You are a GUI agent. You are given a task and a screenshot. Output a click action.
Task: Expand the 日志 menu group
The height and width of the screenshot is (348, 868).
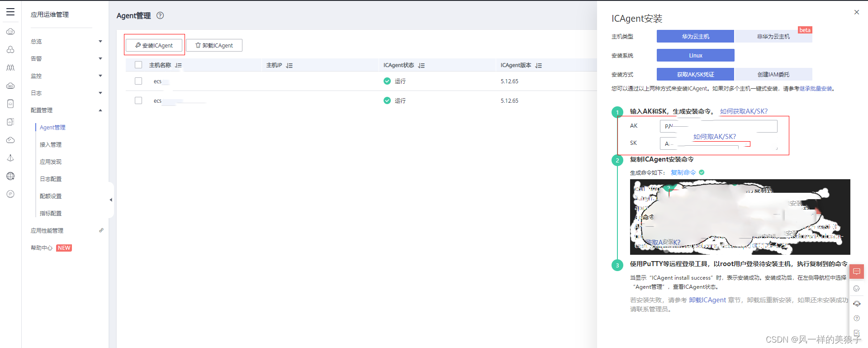(x=66, y=93)
